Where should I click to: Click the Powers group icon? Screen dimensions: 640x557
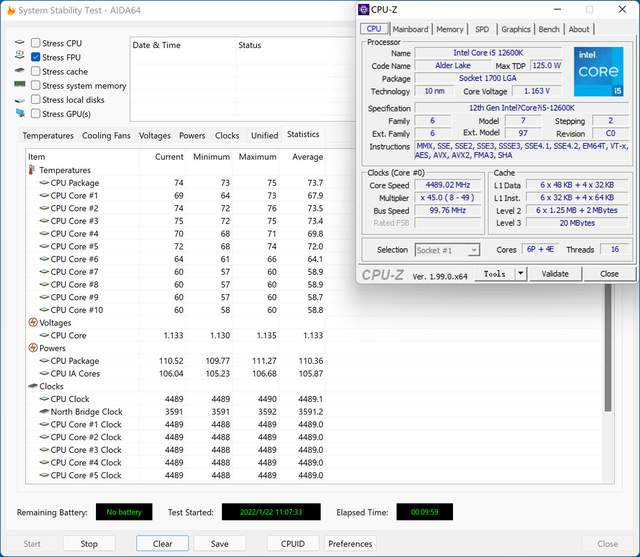[32, 349]
